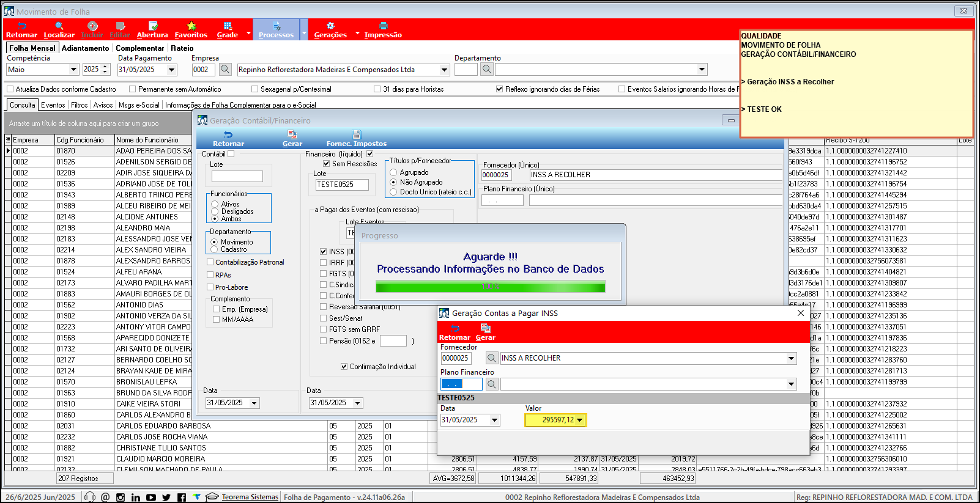
Task: Open the Msgs e-Social tab
Action: 139,105
